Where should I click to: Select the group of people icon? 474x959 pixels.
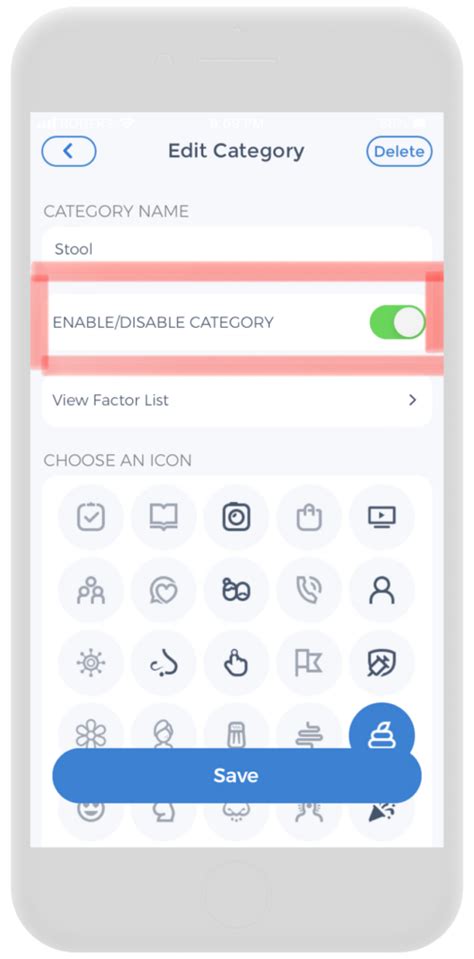(x=91, y=590)
